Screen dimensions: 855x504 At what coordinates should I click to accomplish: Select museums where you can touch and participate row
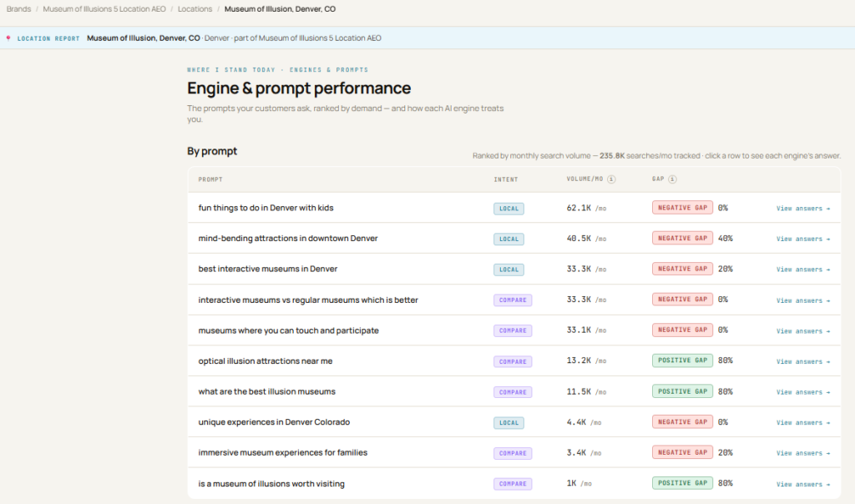coord(514,330)
